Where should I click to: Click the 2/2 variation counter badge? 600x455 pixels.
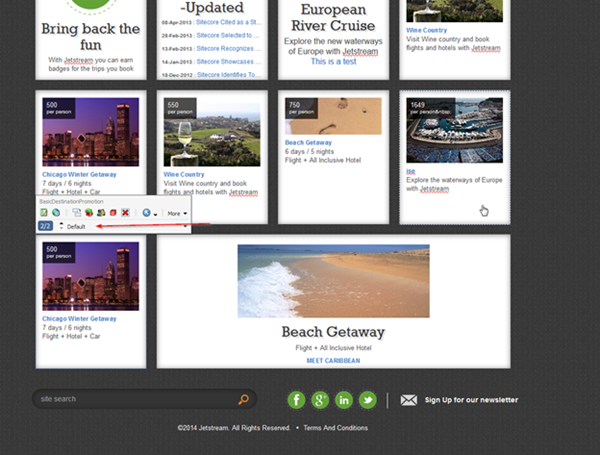pyautogui.click(x=45, y=226)
